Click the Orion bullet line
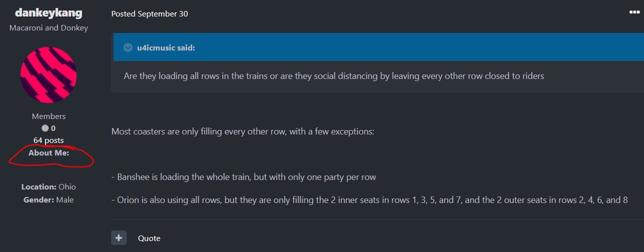Image resolution: width=644 pixels, height=252 pixels. tap(369, 200)
